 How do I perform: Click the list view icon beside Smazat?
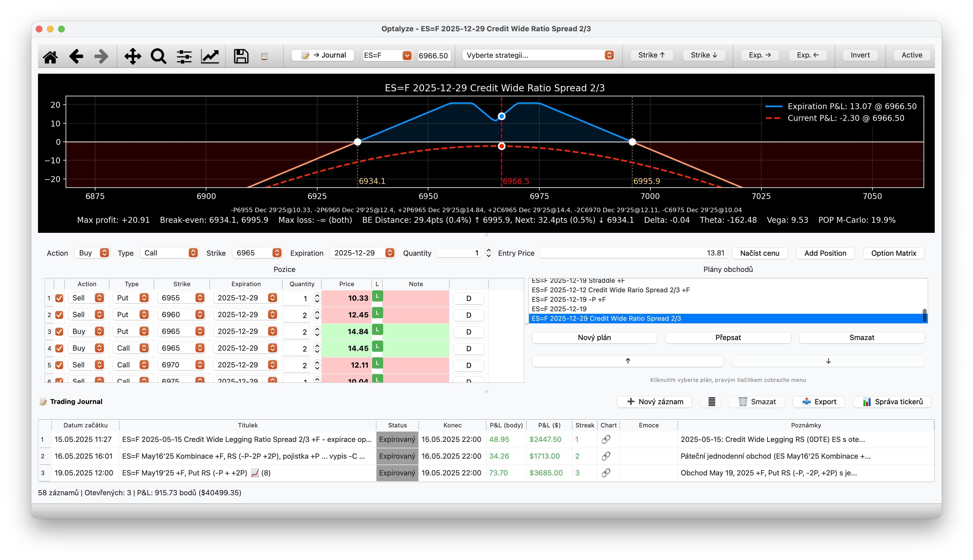[x=711, y=401]
